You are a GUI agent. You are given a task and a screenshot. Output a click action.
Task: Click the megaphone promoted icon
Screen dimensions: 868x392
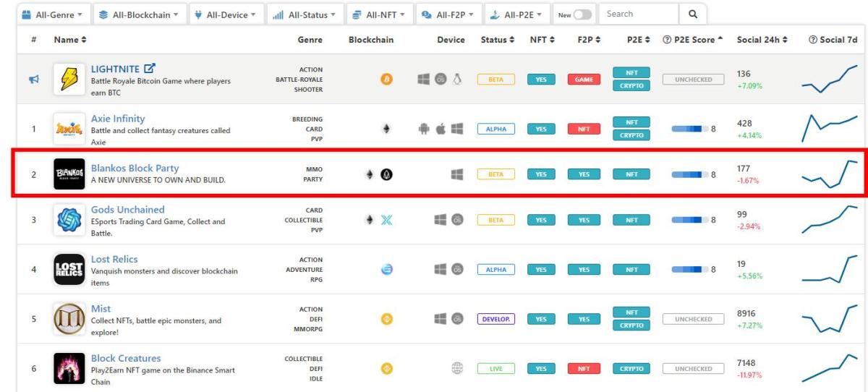tap(33, 80)
